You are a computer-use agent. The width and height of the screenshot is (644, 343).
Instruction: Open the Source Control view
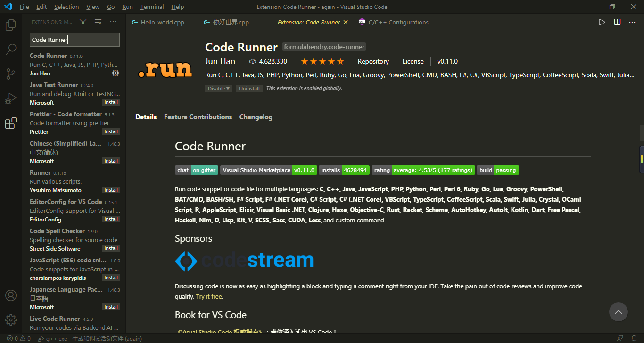(x=11, y=74)
